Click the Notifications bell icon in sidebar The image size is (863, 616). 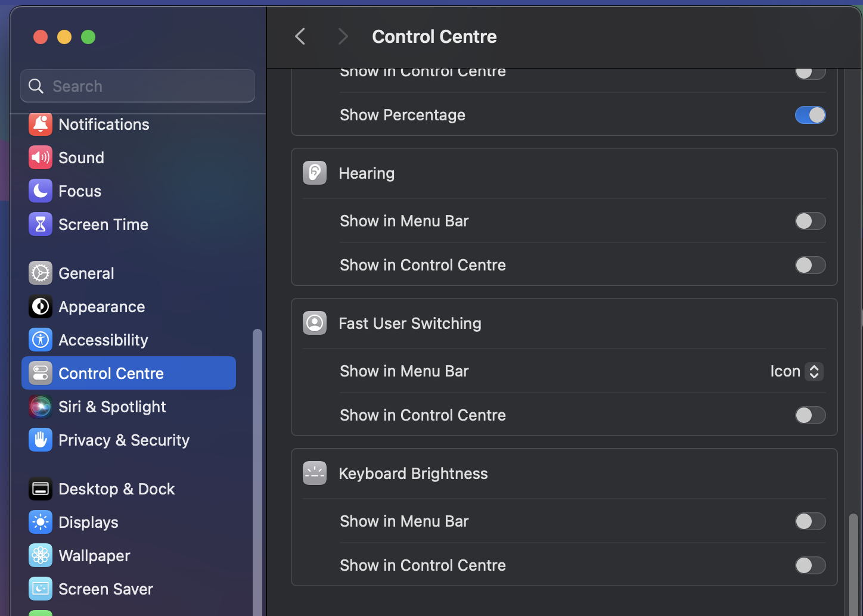(x=41, y=125)
